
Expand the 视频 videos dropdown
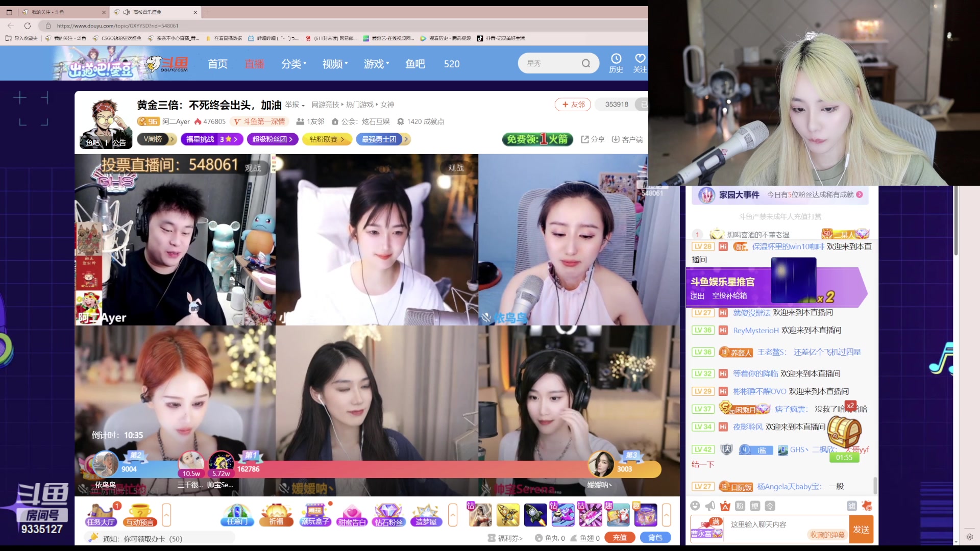click(x=335, y=64)
